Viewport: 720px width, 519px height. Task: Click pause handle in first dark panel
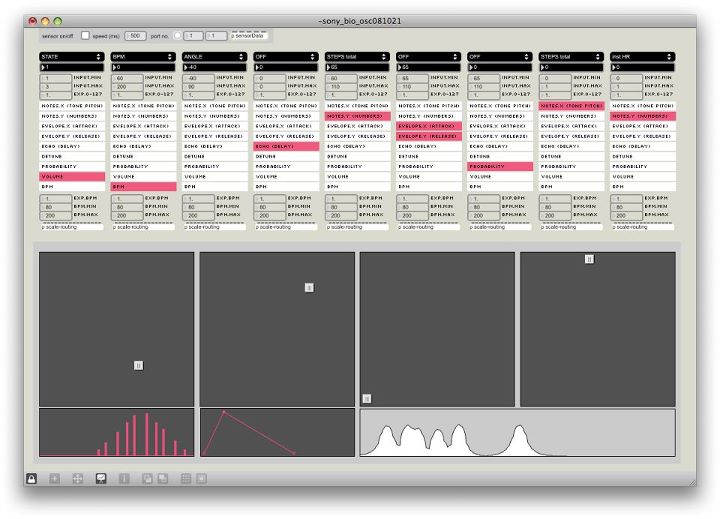click(x=138, y=366)
